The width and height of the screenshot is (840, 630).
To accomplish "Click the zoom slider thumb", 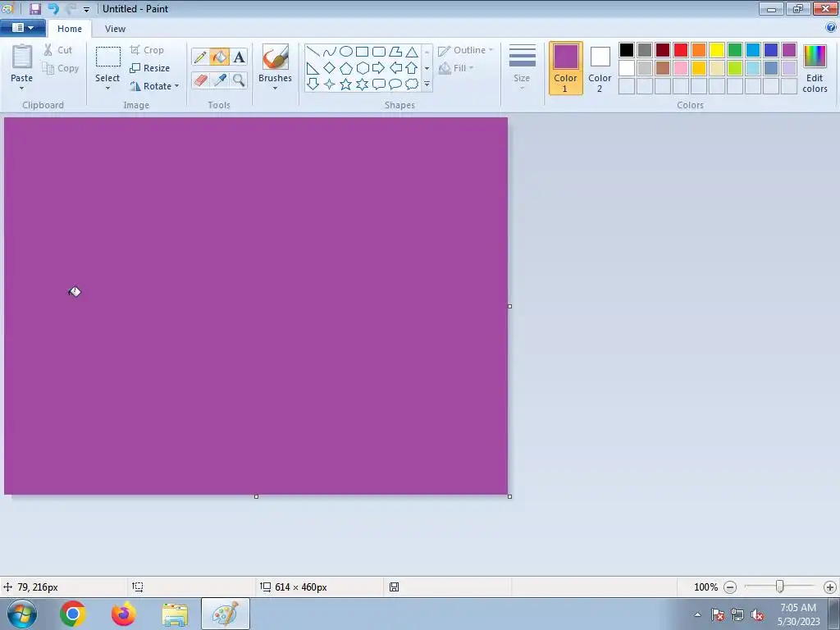I will click(779, 587).
